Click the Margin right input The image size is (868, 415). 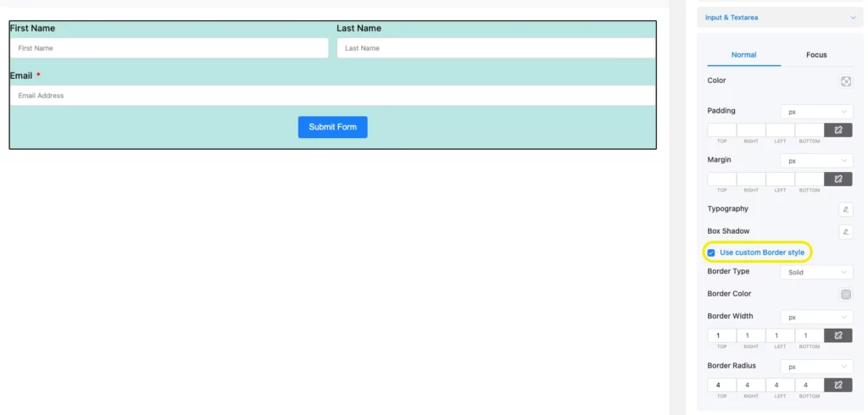[x=751, y=179]
